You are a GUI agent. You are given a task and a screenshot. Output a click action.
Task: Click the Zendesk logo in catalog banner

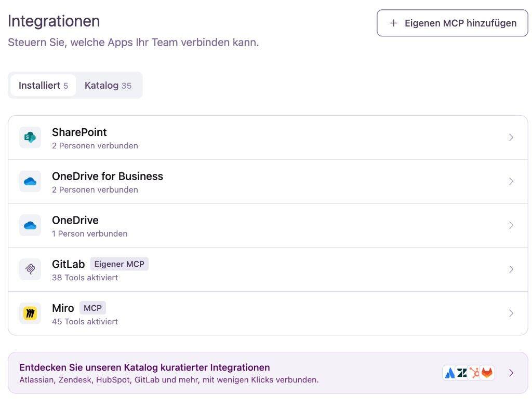(x=462, y=373)
